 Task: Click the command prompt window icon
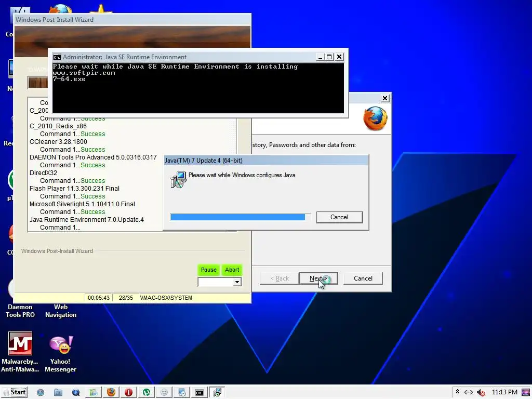[x=57, y=57]
